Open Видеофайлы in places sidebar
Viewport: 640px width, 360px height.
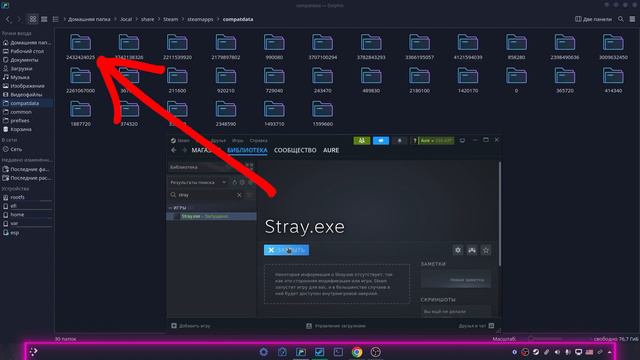pos(26,95)
